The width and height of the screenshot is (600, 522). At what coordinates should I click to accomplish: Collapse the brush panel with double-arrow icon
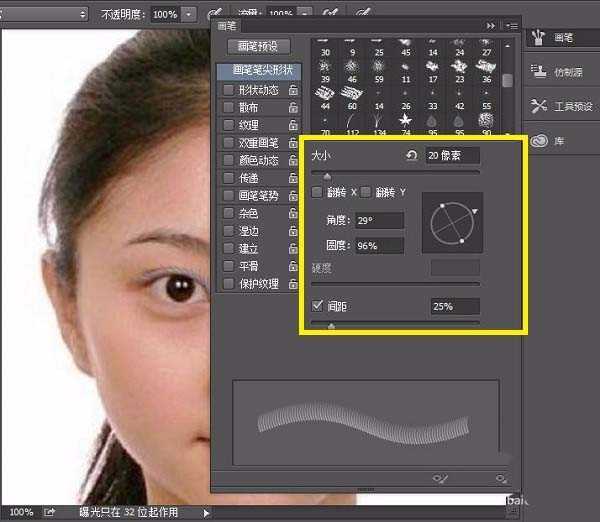491,25
